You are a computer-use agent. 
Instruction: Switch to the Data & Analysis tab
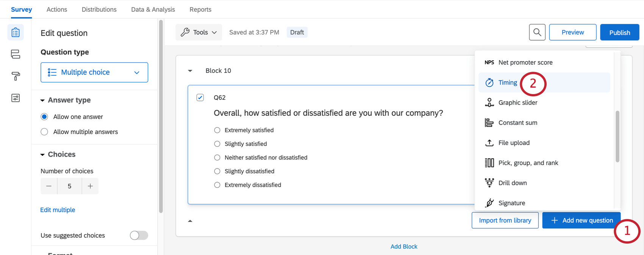coord(153,9)
